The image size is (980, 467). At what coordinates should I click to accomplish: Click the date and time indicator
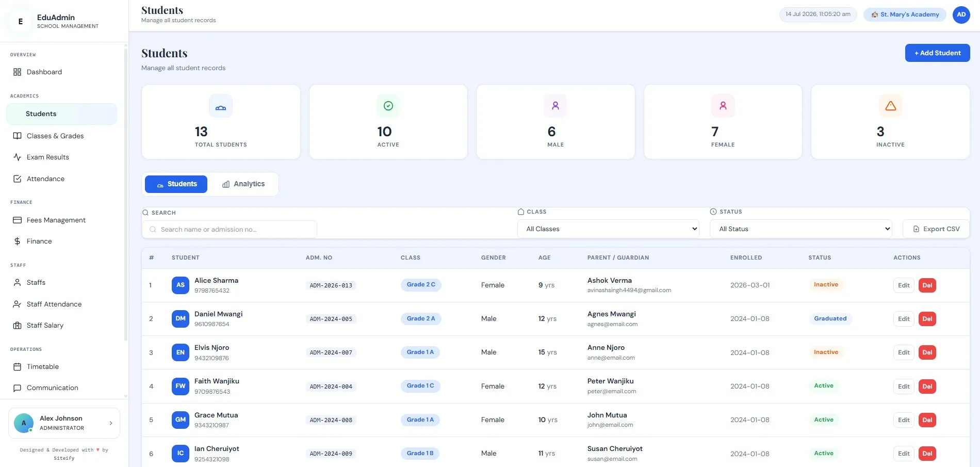coord(818,14)
